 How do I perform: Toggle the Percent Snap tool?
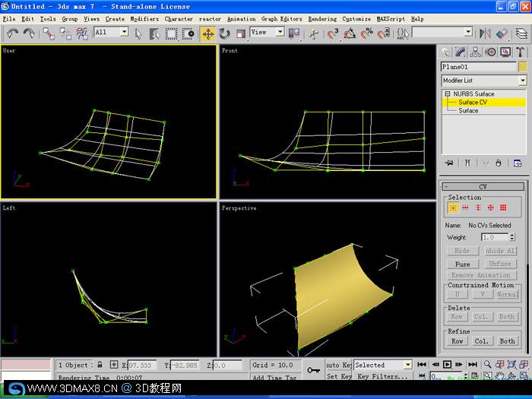click(366, 33)
